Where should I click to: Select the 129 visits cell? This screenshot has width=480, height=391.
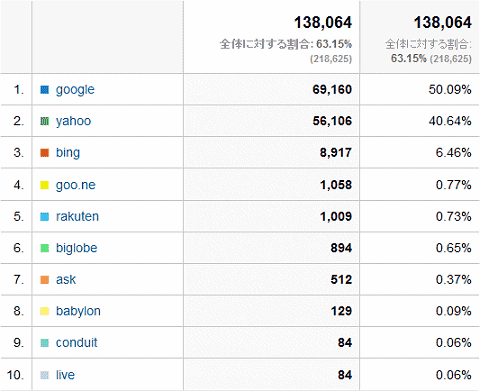point(271,311)
